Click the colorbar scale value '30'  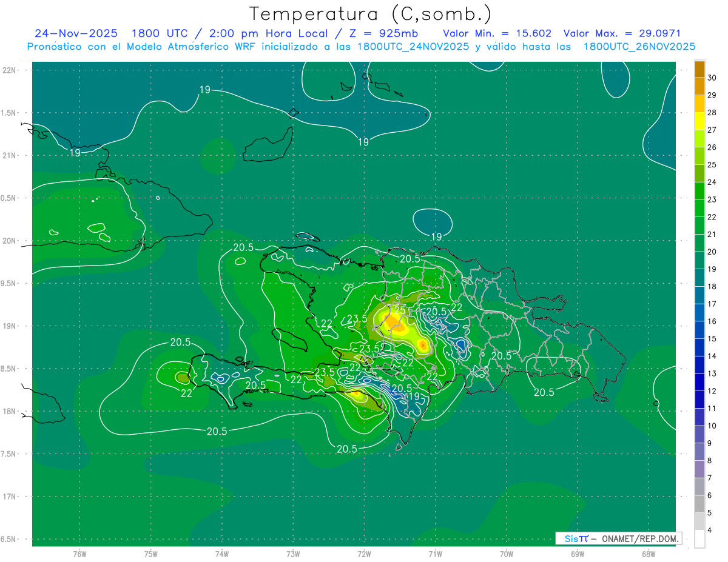tap(712, 78)
